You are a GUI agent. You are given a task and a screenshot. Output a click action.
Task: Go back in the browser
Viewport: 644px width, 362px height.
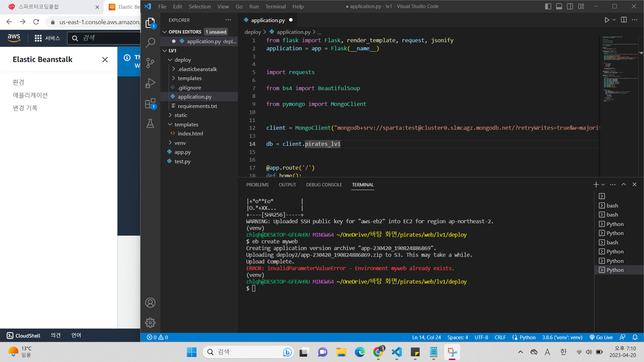[9, 22]
